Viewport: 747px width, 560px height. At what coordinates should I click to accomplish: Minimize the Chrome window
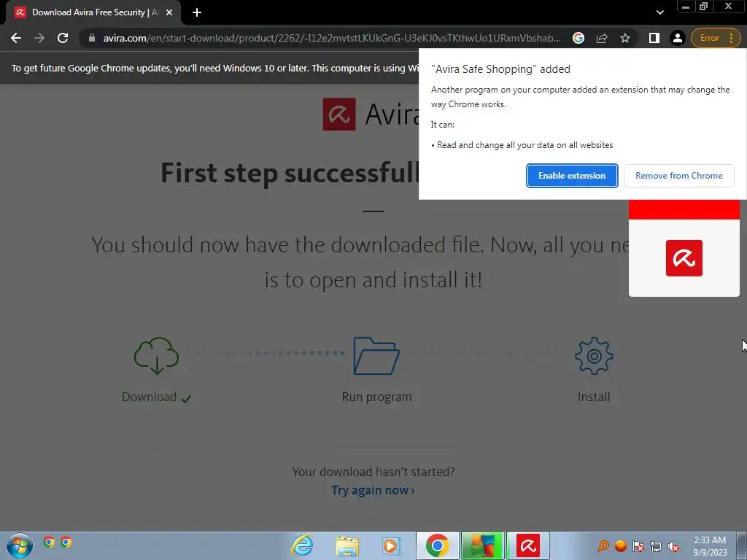click(x=686, y=7)
